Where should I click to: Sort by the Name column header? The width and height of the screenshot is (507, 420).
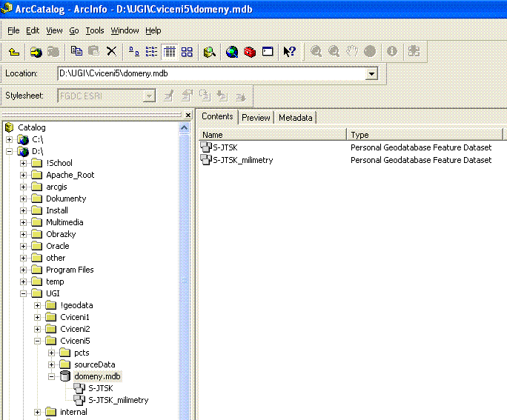click(x=272, y=135)
